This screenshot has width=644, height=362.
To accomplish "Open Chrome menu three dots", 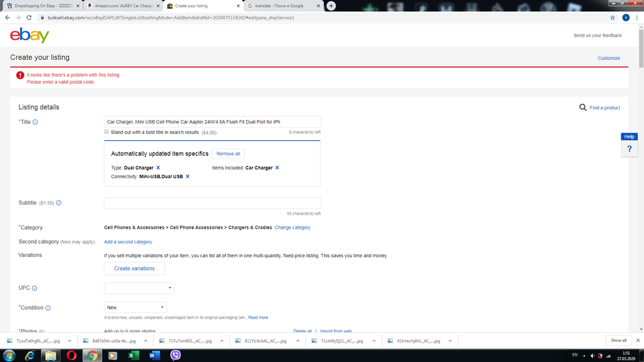I will [x=637, y=18].
